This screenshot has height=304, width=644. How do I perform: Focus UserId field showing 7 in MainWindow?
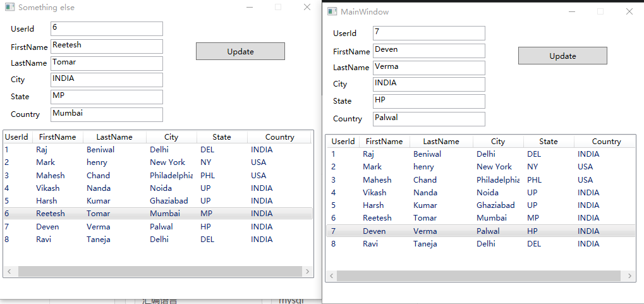(428, 33)
